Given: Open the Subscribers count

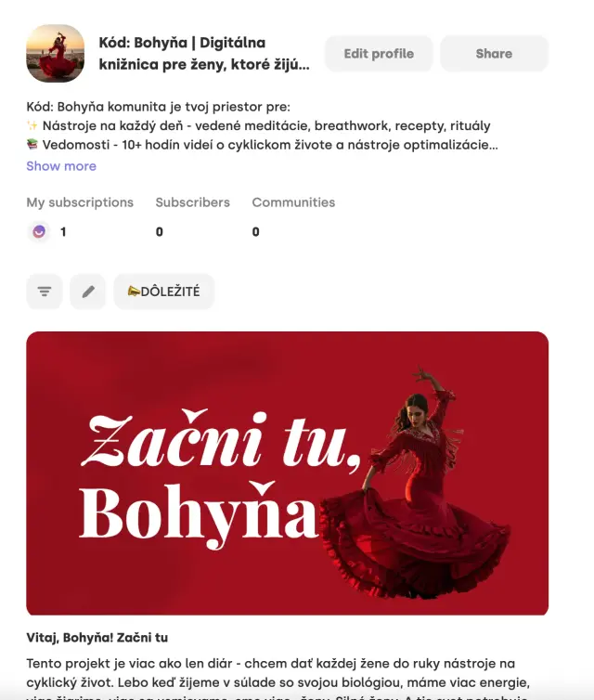Looking at the screenshot, I should (193, 202).
